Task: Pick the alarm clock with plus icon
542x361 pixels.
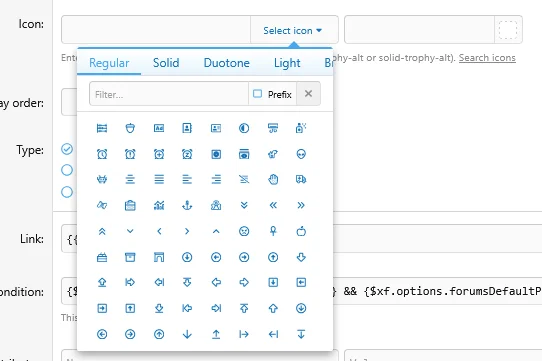Action: tap(159, 154)
